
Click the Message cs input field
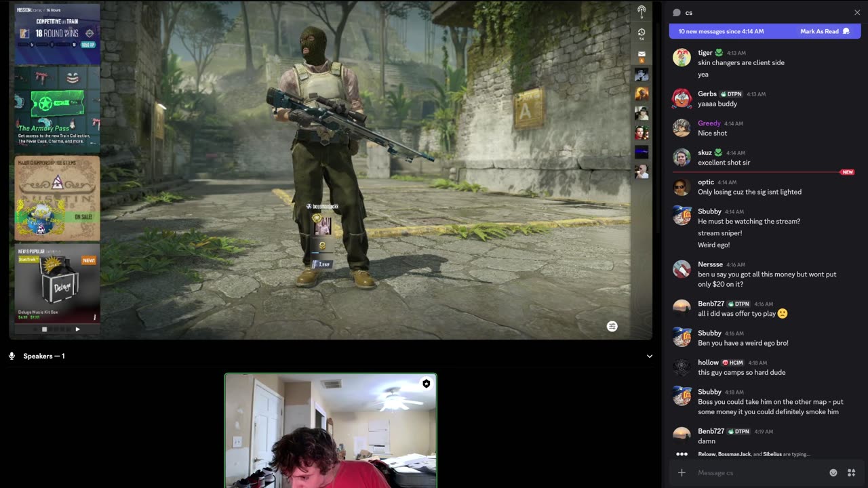point(759,472)
